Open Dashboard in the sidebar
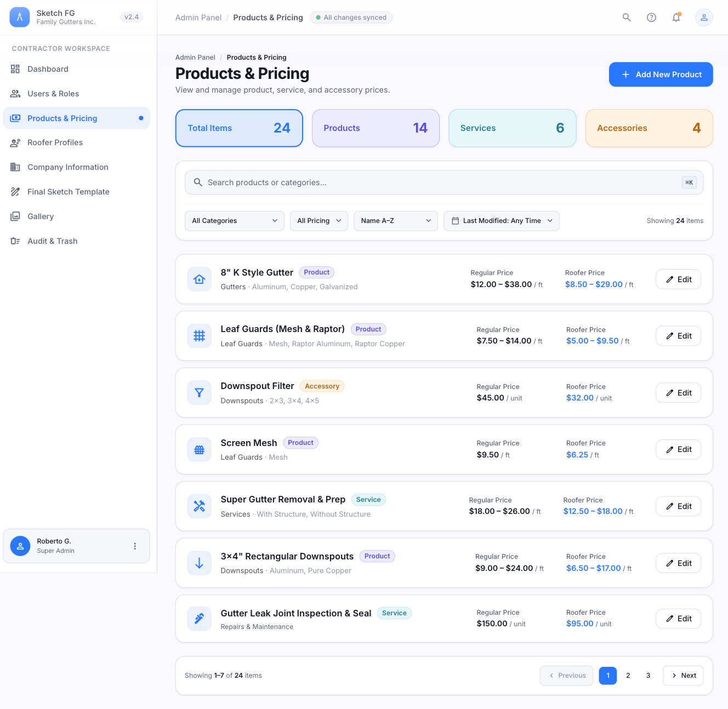The height and width of the screenshot is (709, 728). pos(76,69)
